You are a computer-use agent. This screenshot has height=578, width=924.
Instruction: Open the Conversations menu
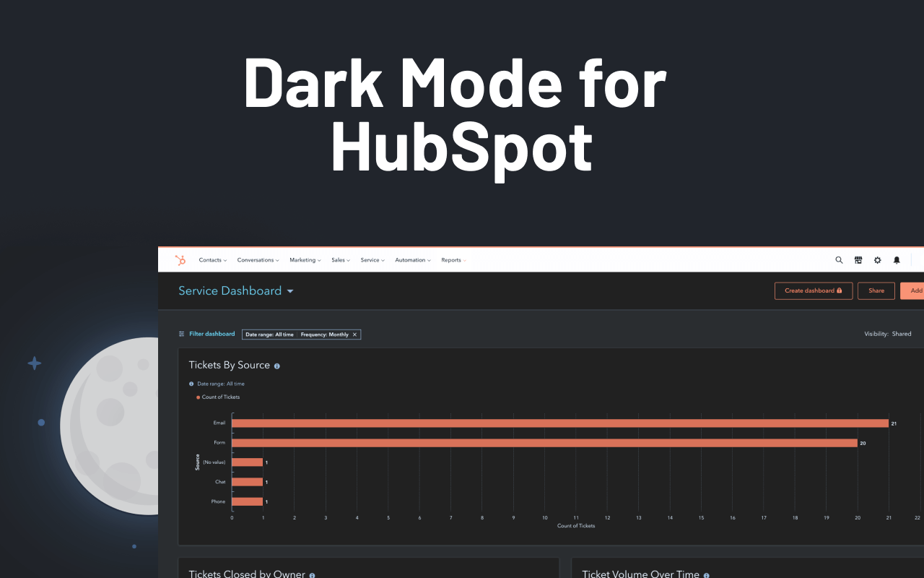[258, 260]
